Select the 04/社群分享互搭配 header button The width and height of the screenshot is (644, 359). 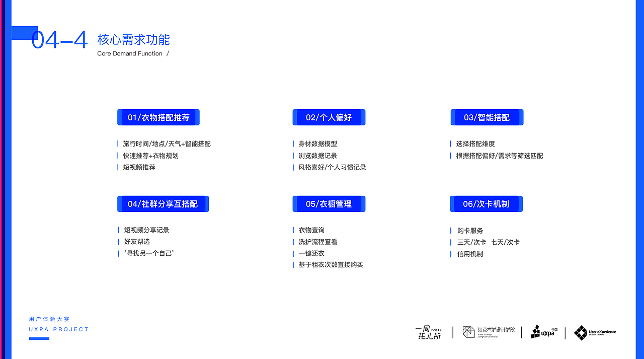163,203
